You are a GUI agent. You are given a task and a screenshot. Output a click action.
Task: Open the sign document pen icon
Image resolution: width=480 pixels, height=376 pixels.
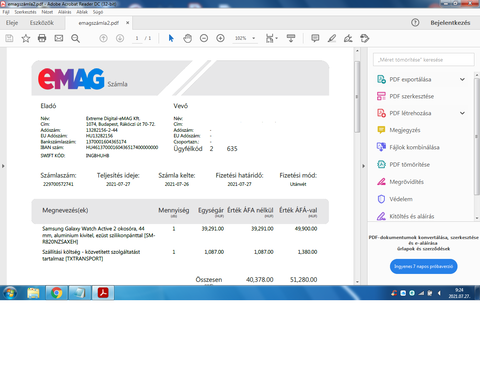coord(348,38)
